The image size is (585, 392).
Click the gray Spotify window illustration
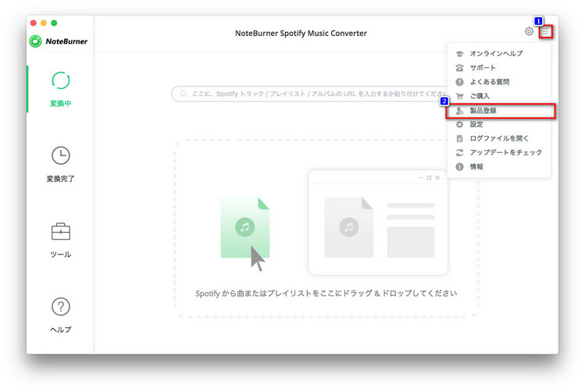pos(378,223)
